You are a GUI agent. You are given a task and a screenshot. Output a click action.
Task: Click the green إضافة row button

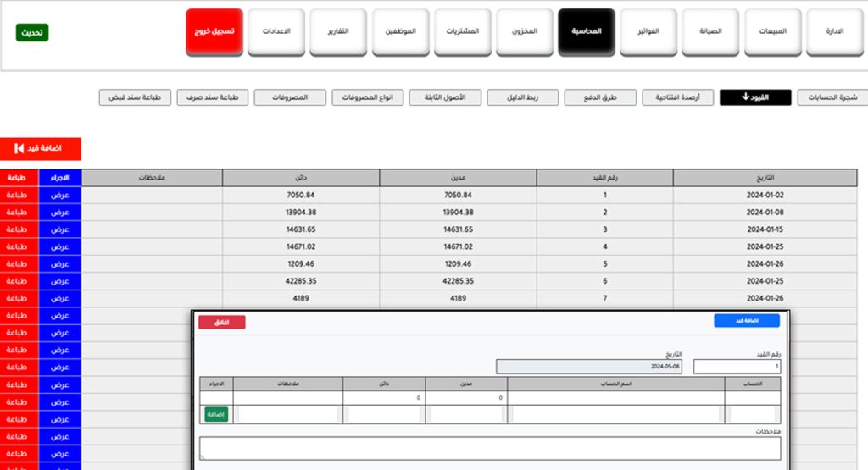click(x=215, y=414)
